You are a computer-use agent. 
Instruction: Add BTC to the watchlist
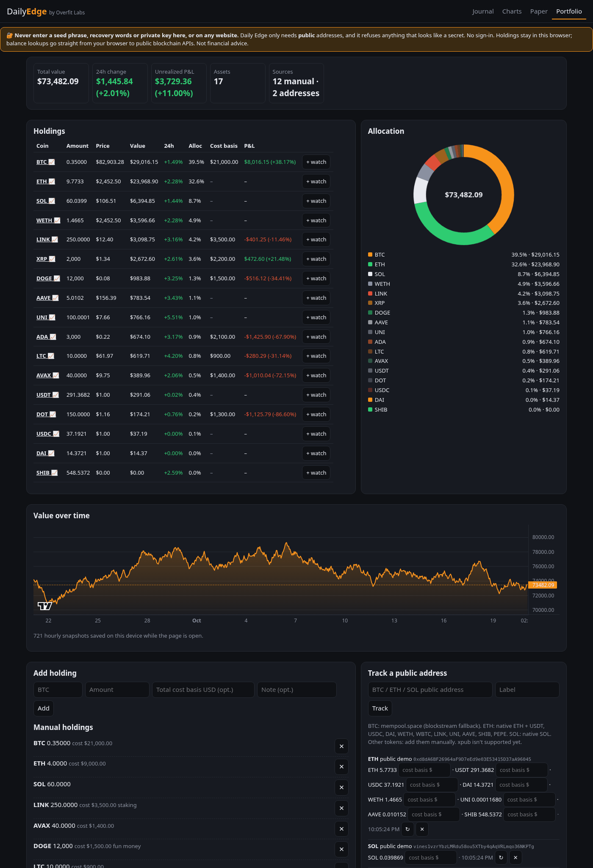(316, 162)
